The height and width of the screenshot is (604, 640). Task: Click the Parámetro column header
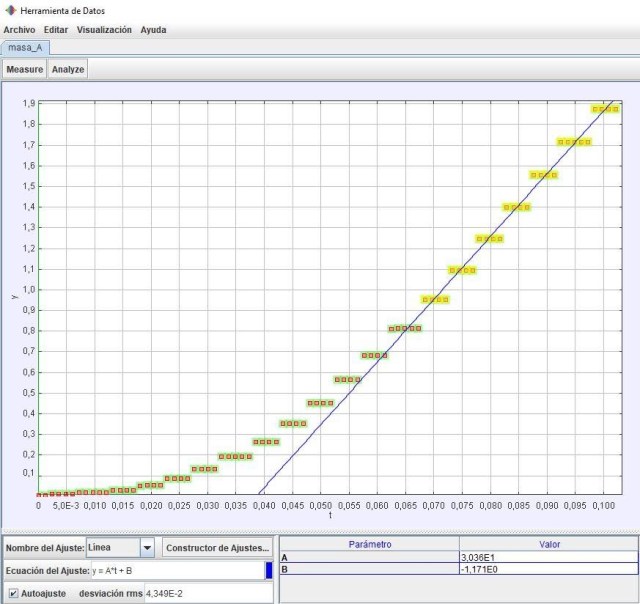point(368,543)
